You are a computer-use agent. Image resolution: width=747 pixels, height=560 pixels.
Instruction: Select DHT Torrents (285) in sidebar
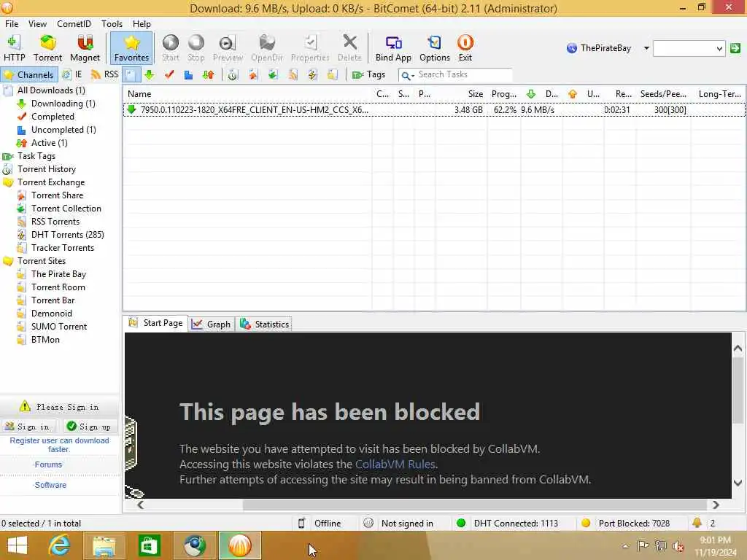coord(67,235)
